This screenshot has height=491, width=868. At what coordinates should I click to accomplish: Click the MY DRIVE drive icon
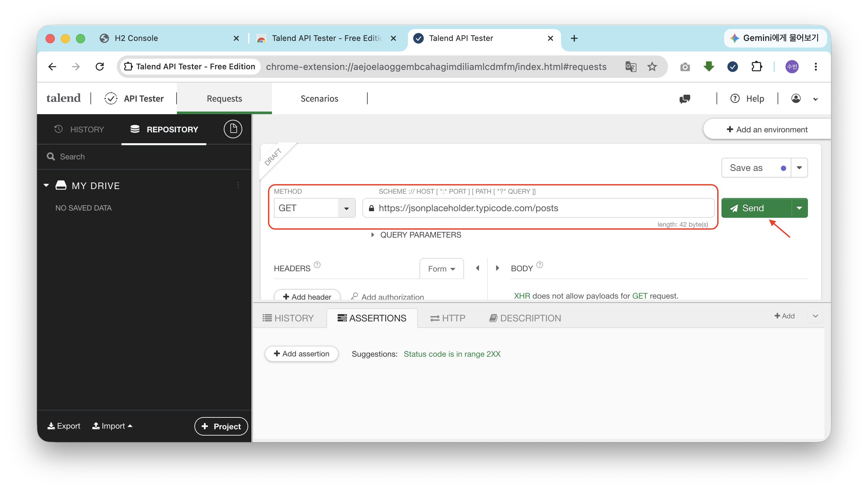coord(61,185)
